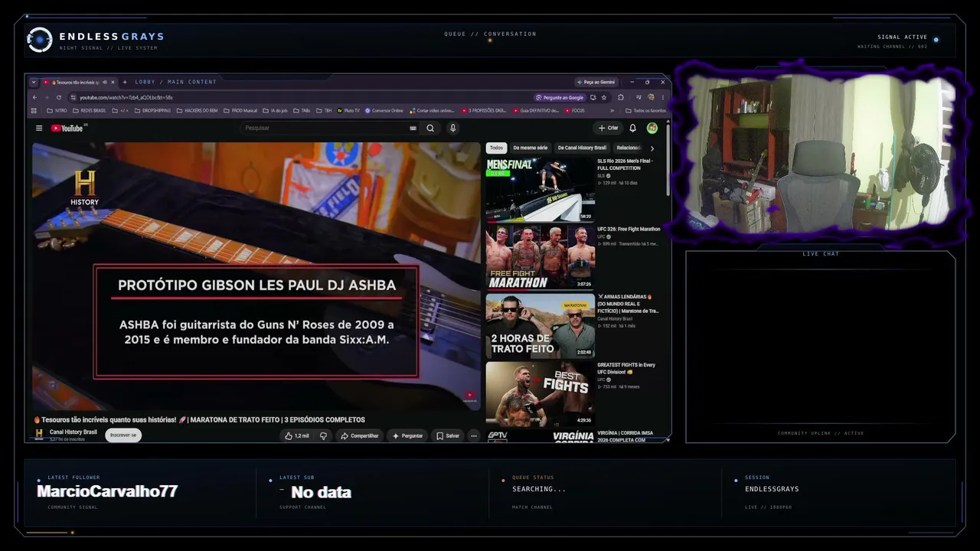Click the main video player
The width and height of the screenshot is (980, 551).
tap(256, 276)
